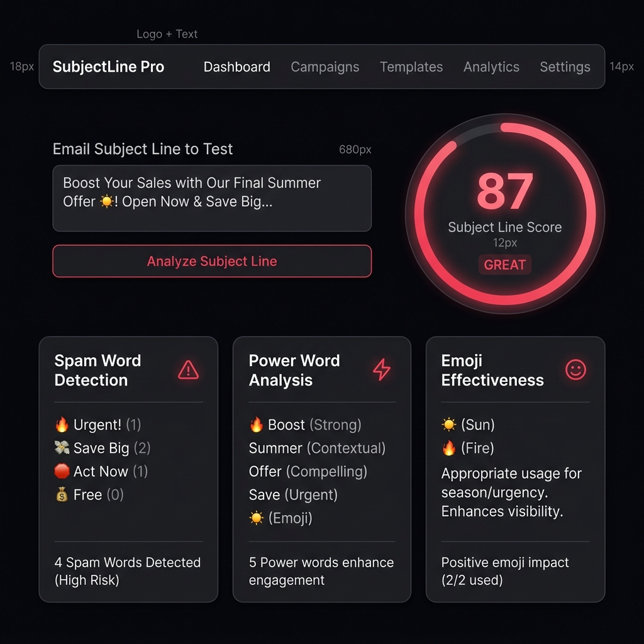Click the GREAT rating badge
This screenshot has height=644, width=644.
coord(505,265)
